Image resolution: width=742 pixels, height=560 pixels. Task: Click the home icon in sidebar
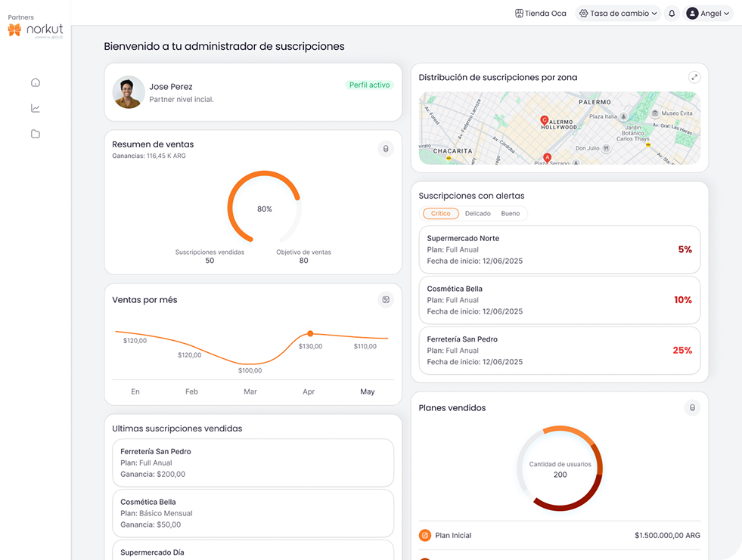35,82
